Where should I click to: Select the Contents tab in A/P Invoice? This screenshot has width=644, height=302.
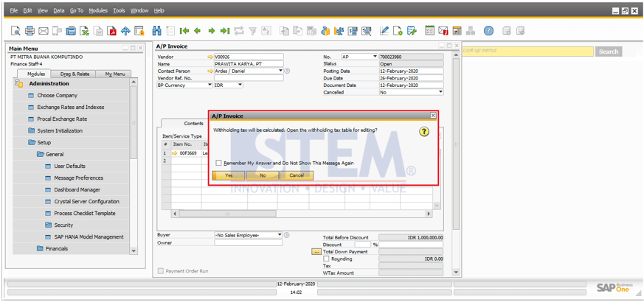193,123
